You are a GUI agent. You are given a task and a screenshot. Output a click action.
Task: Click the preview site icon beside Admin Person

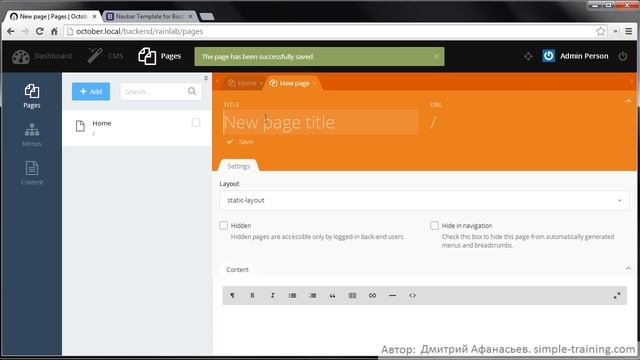(x=528, y=56)
